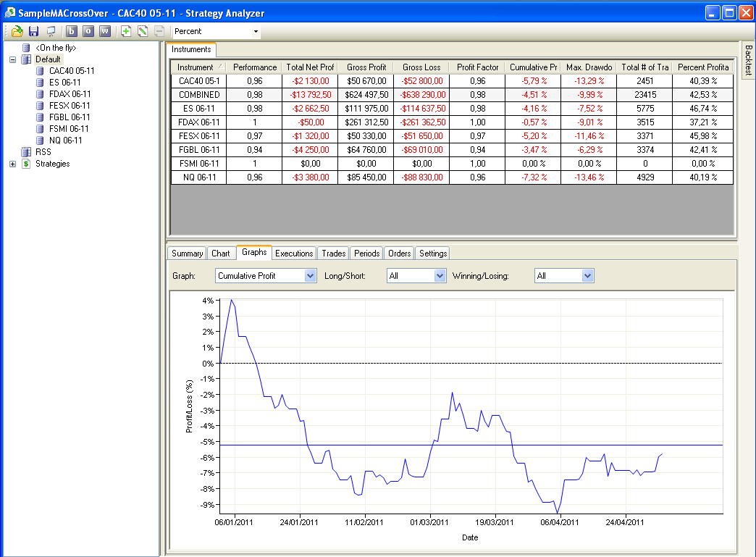Click the pencil edit toolbar icon
The image size is (756, 557).
[143, 31]
